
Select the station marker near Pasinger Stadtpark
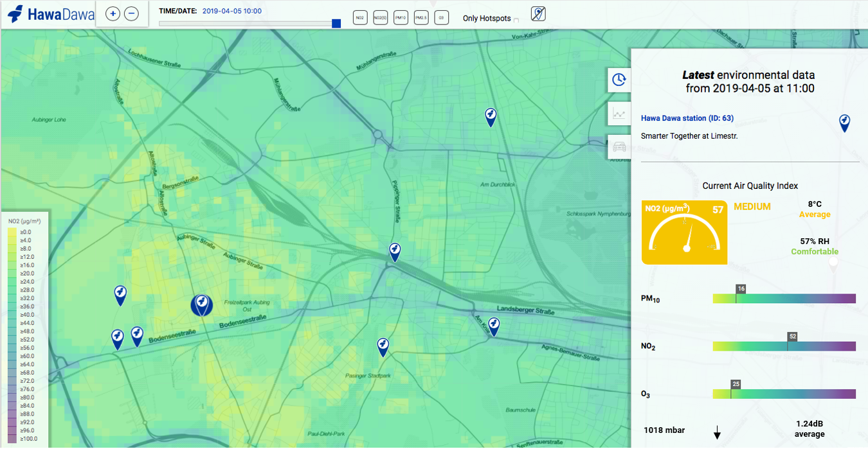(x=383, y=346)
